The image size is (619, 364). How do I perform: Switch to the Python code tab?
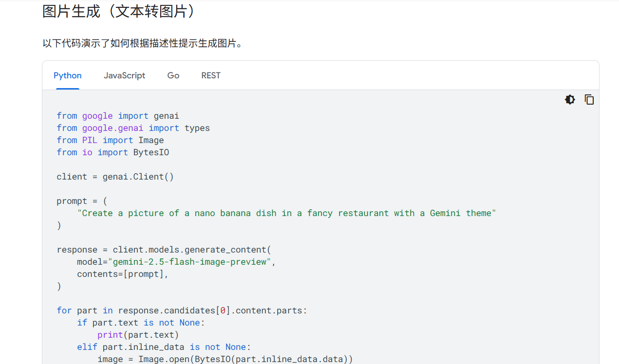pos(68,75)
